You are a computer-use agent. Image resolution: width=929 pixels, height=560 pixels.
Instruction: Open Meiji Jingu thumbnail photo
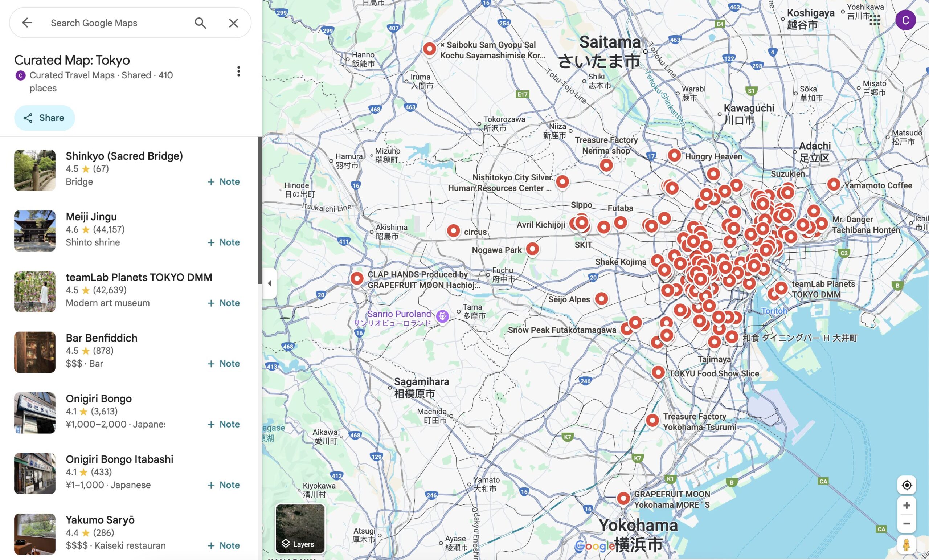pos(35,231)
